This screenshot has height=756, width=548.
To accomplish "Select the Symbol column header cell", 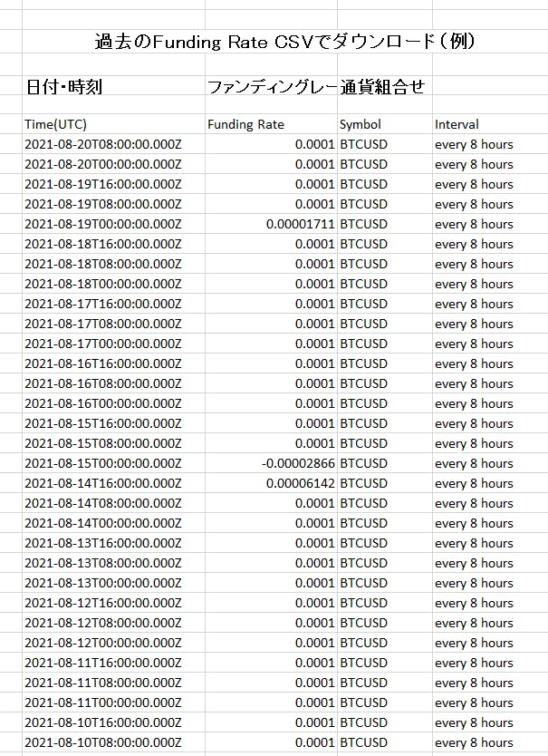I will (x=361, y=124).
